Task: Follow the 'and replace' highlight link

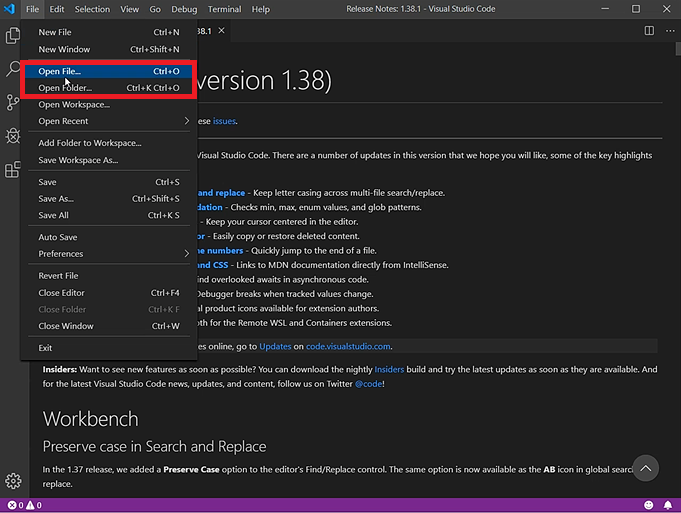Action: (x=221, y=193)
